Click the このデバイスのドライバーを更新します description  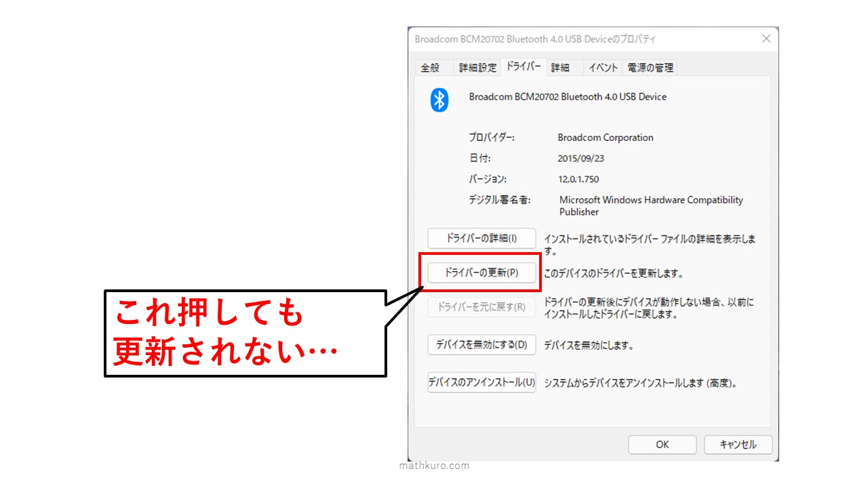click(x=613, y=274)
